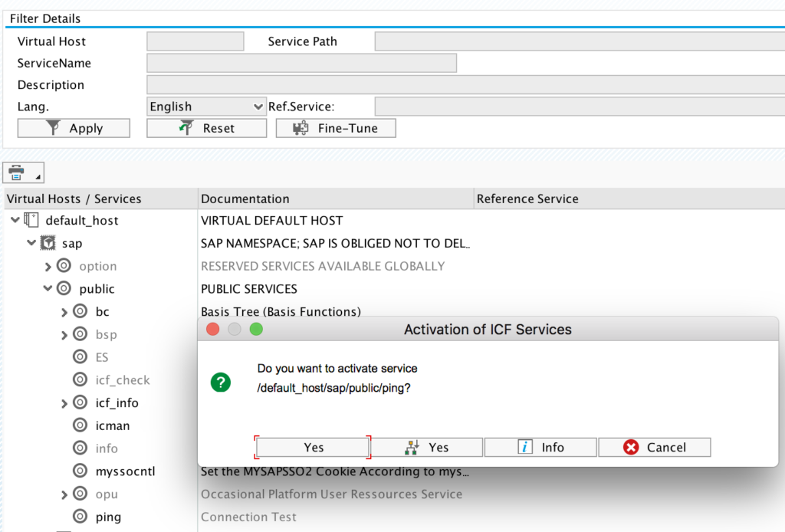
Task: Click the ping service icon
Action: [x=80, y=517]
